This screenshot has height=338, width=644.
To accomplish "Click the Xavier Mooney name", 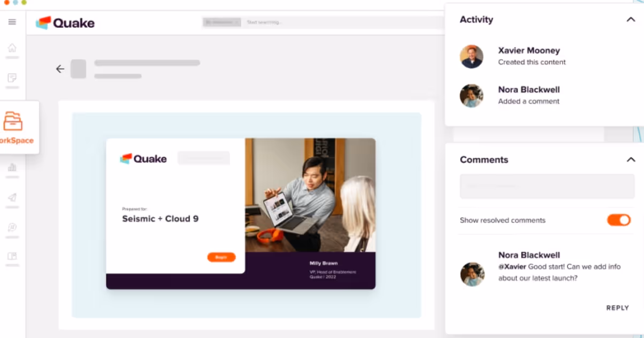I will pyautogui.click(x=529, y=50).
